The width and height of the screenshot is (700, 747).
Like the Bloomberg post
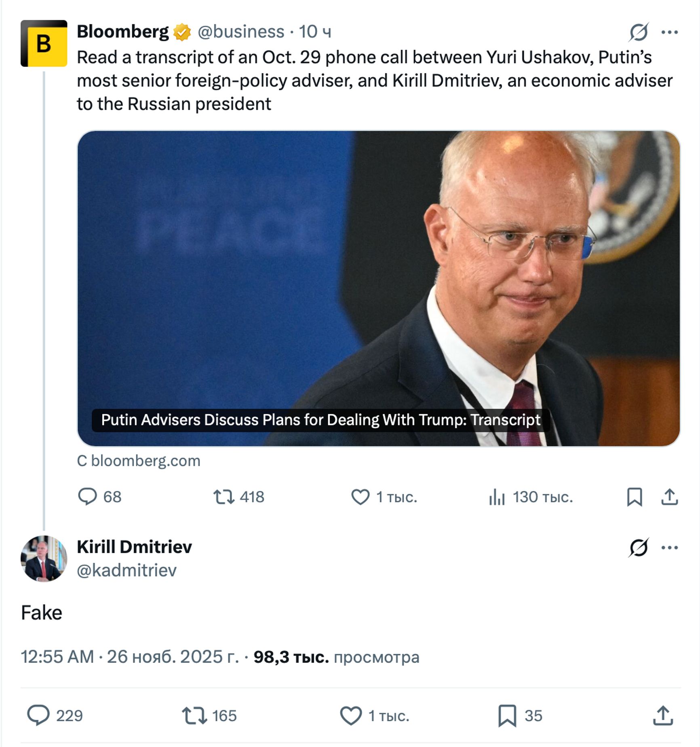click(360, 496)
